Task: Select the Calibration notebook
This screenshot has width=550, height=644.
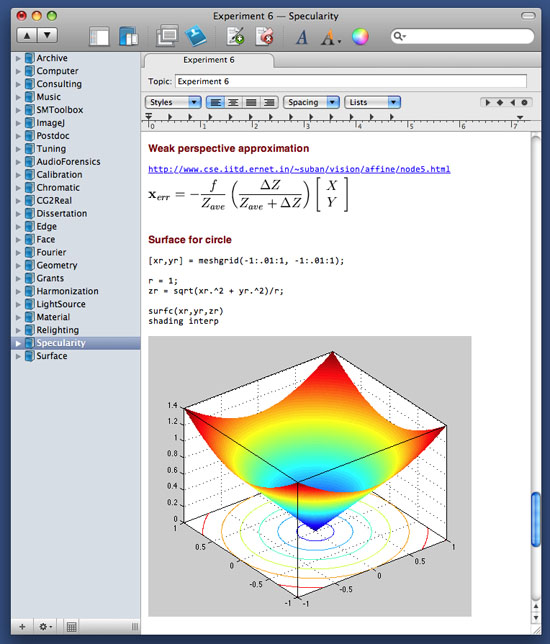Action: coord(59,175)
